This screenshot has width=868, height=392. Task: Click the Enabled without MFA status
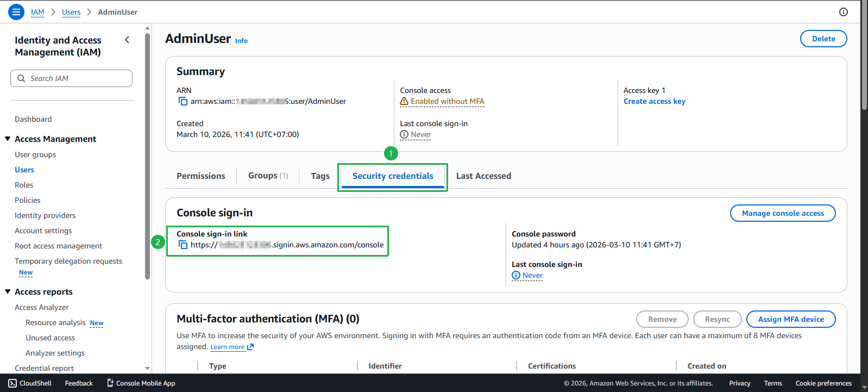click(x=448, y=101)
